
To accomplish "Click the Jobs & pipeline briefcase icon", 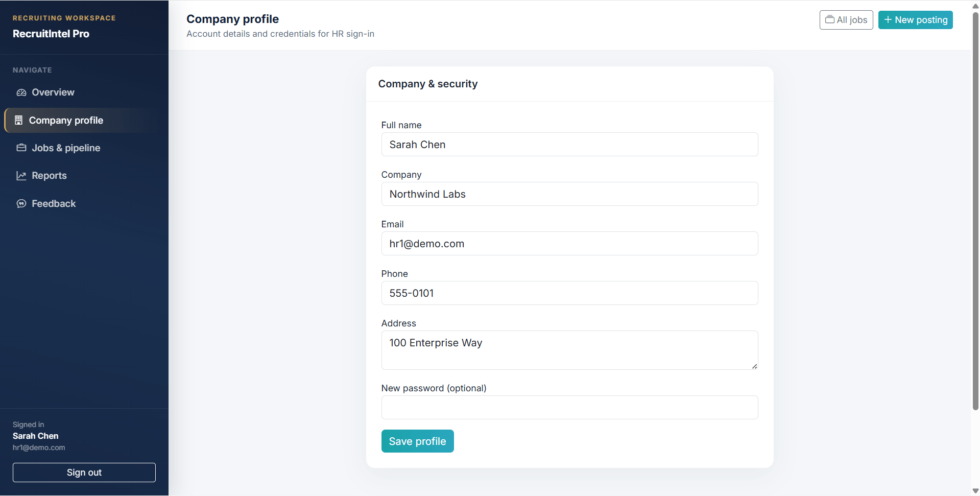I will [x=21, y=148].
